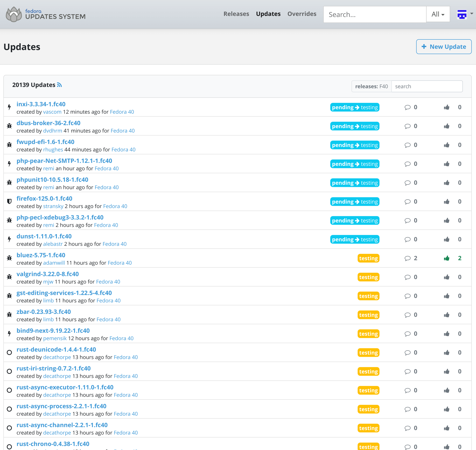Expand the user account menu caret
Screen dimensions: 476x450
[472, 14]
